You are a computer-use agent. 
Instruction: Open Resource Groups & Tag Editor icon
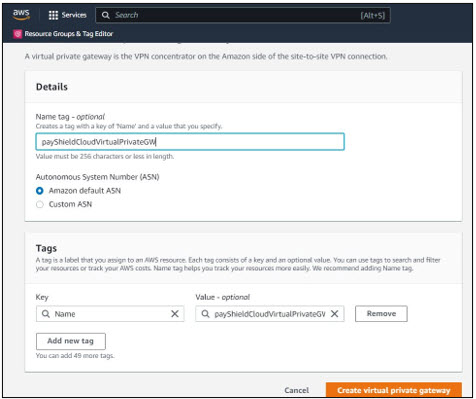pos(18,34)
